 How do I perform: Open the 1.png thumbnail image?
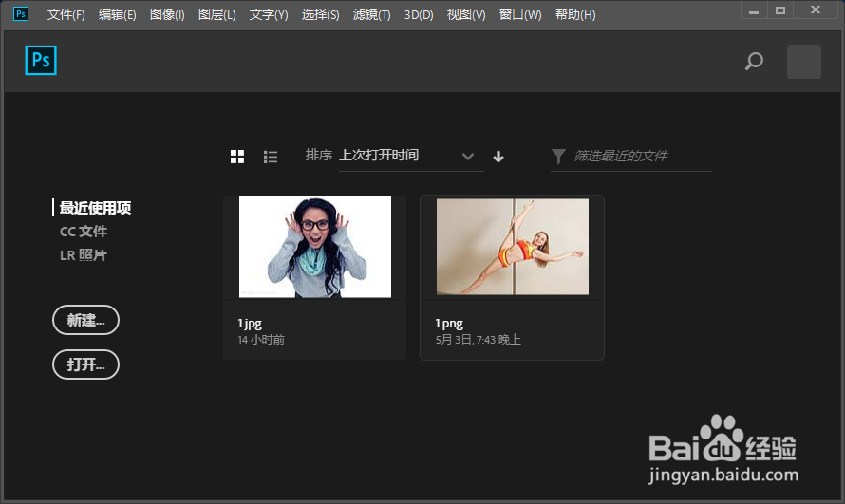[513, 247]
